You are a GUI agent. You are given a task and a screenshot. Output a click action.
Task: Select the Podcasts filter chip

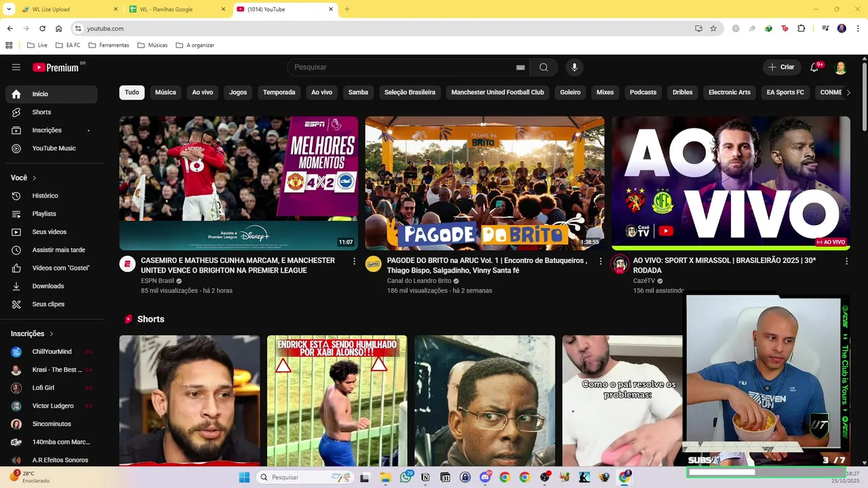[643, 92]
